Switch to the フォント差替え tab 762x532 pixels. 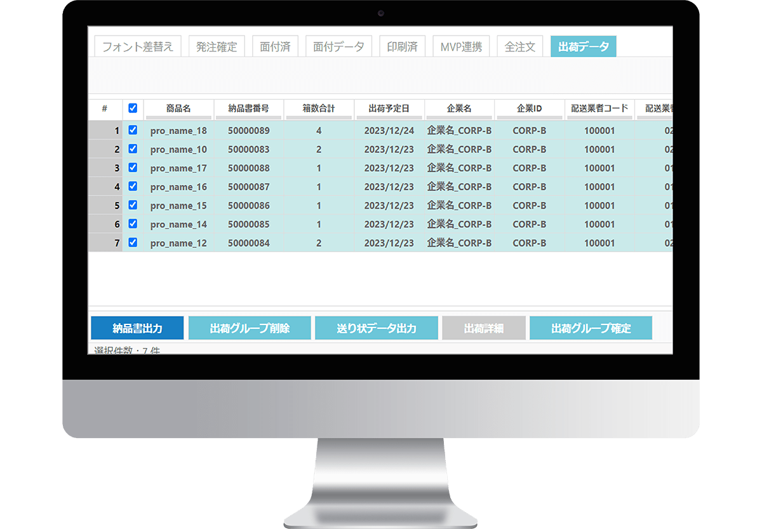click(x=138, y=46)
